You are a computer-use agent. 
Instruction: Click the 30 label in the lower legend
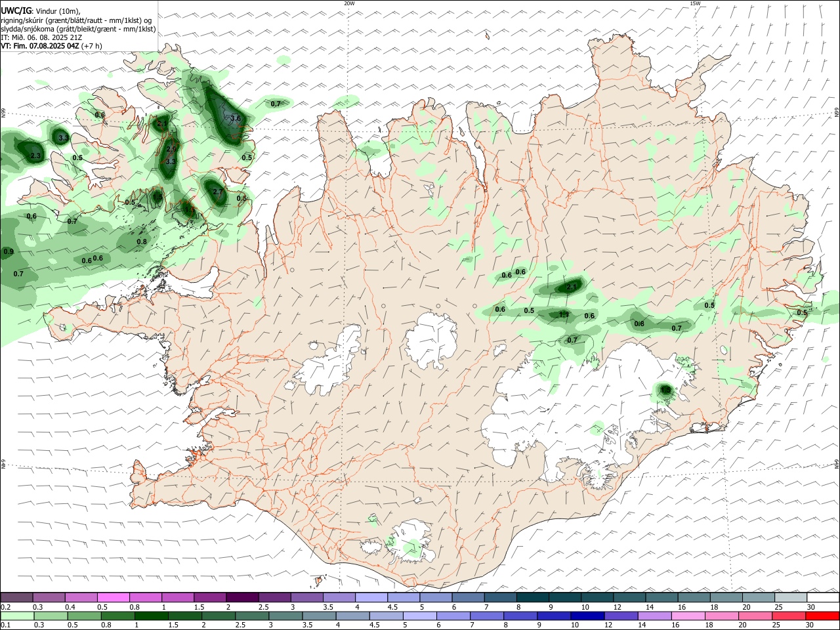pyautogui.click(x=810, y=625)
